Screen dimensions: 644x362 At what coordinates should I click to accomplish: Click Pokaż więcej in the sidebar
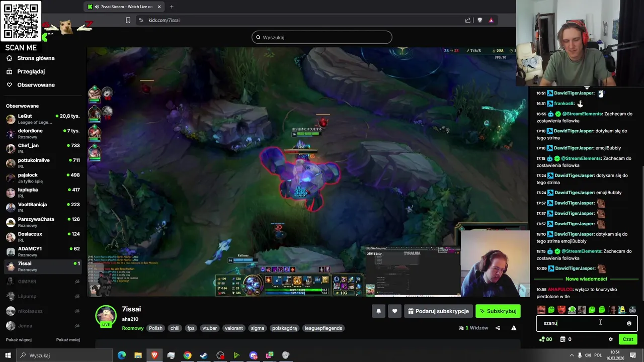[x=19, y=340]
